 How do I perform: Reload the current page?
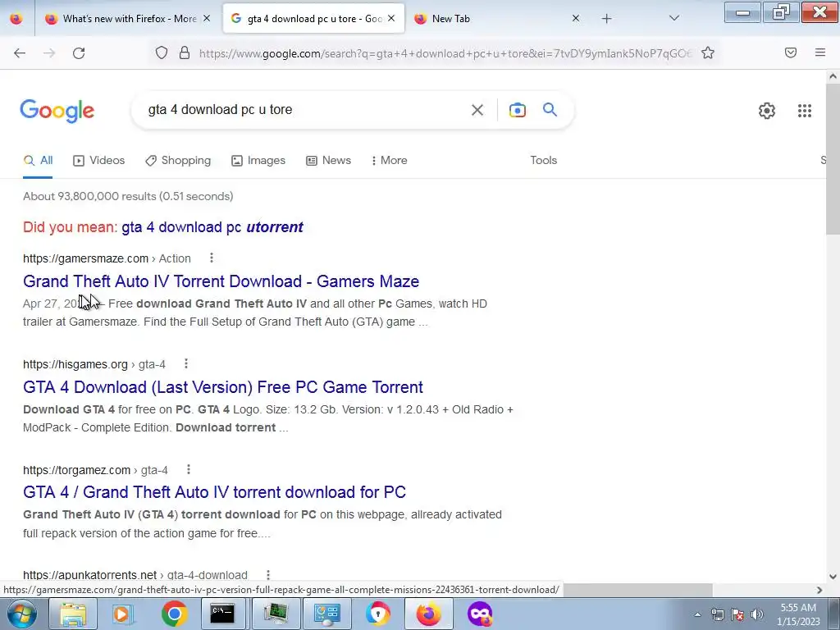click(x=79, y=53)
